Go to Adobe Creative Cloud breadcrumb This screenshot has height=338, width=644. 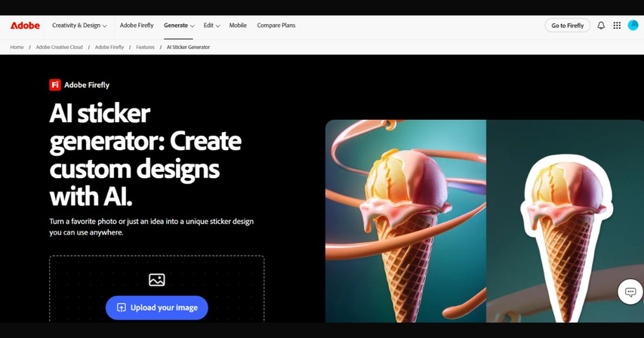coord(59,48)
